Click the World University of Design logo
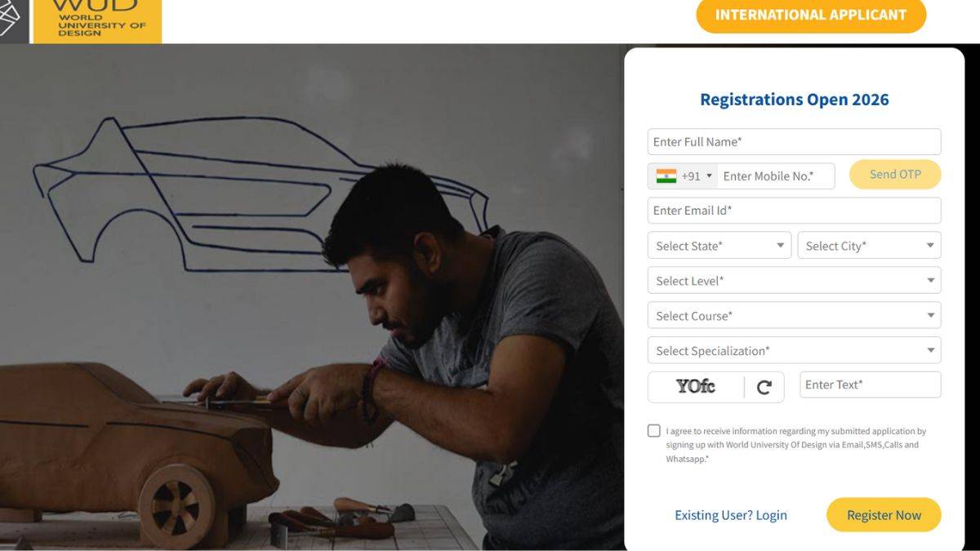 97,20
